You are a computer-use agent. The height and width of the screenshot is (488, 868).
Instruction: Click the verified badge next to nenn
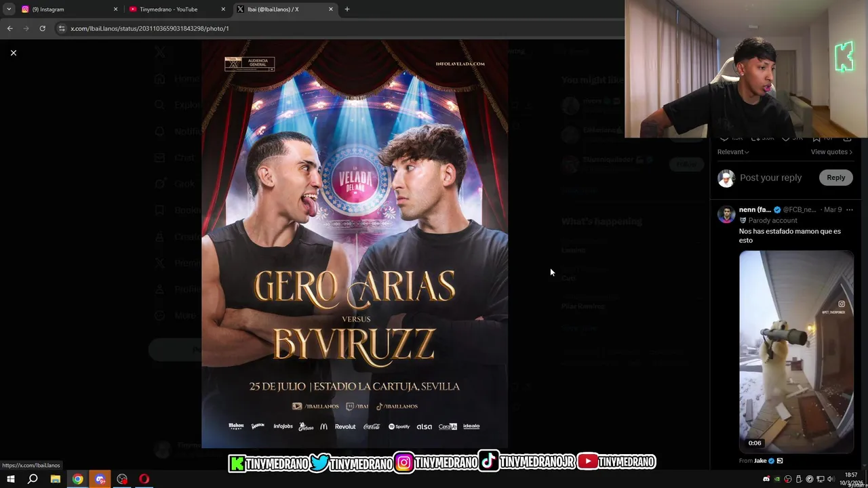coord(777,210)
